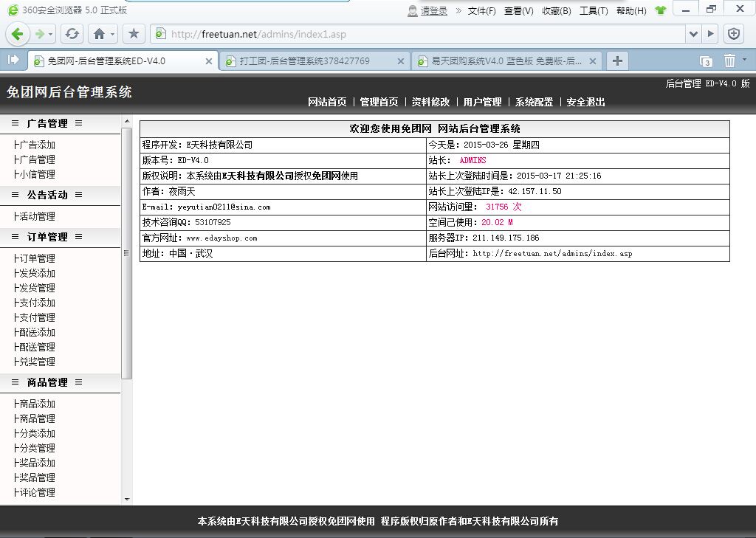The image size is (756, 538).
Task: Click the star favorites icon
Action: click(x=134, y=34)
